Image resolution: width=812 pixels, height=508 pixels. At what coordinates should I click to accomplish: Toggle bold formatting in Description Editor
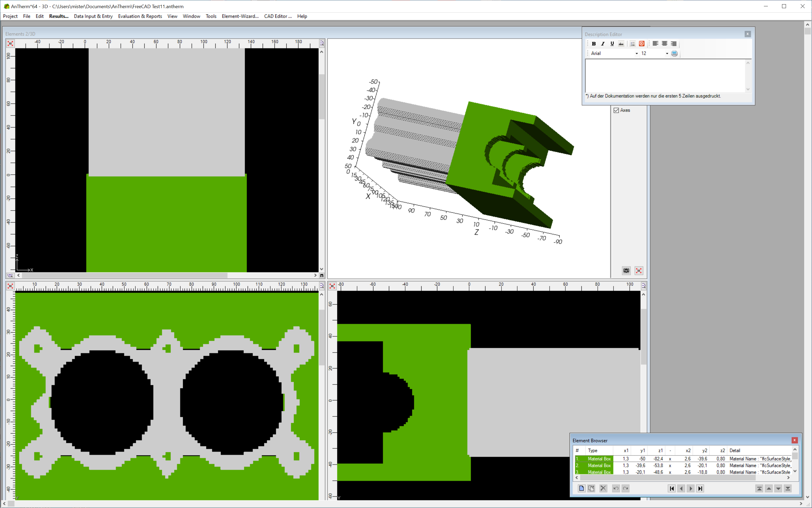tap(594, 44)
